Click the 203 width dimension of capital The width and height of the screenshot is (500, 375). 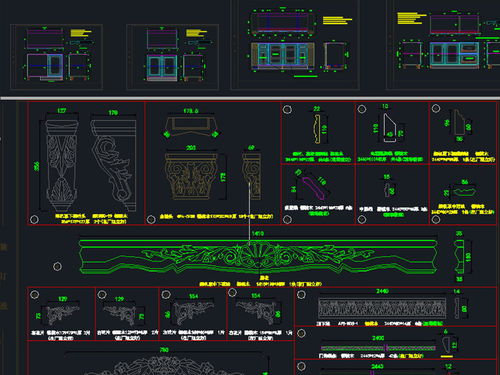(191, 147)
